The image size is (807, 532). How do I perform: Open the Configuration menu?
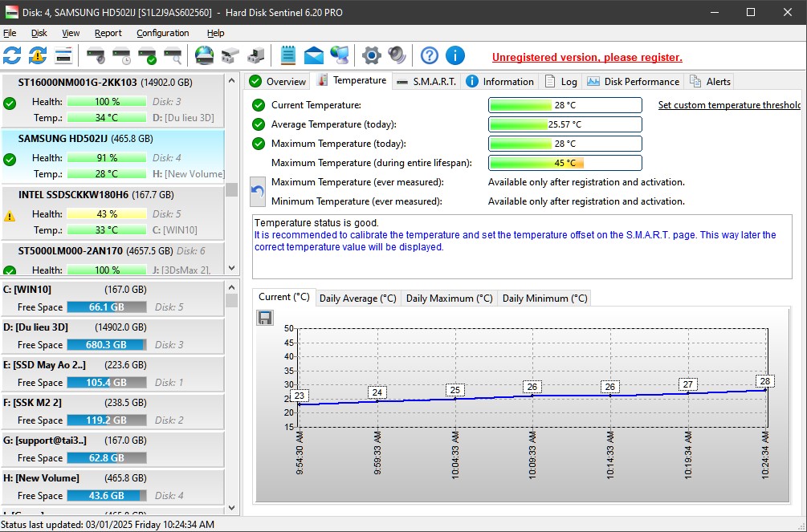coord(162,33)
